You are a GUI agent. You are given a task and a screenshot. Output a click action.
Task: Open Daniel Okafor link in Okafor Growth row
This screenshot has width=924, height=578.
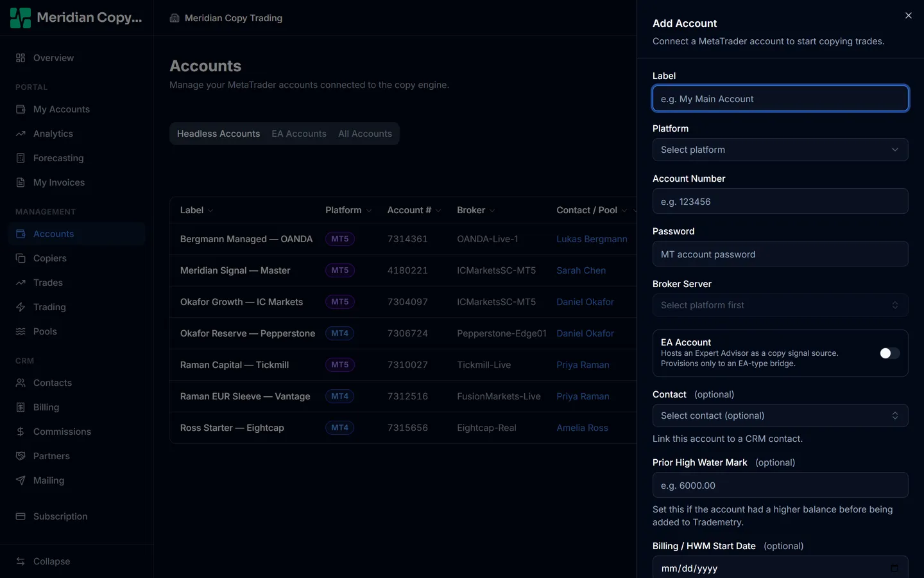pyautogui.click(x=585, y=302)
